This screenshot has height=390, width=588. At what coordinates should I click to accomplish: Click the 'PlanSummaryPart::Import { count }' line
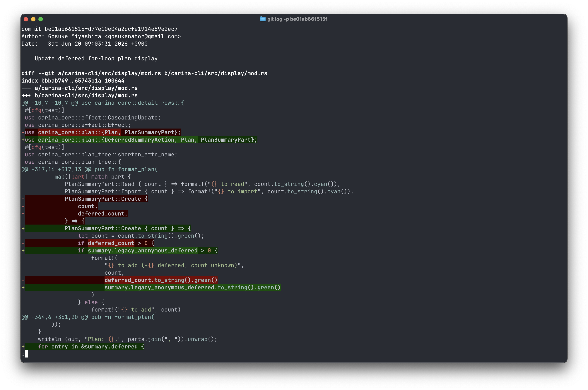point(209,191)
